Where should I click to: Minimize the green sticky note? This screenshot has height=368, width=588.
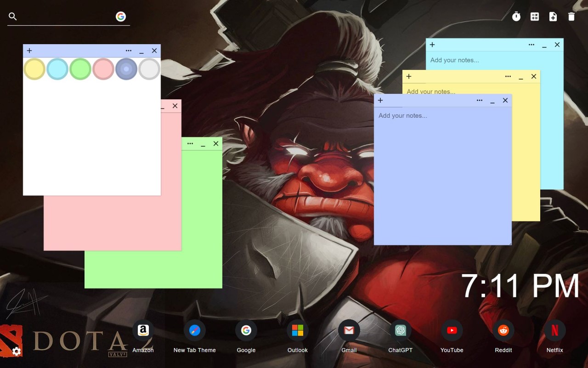tap(203, 144)
